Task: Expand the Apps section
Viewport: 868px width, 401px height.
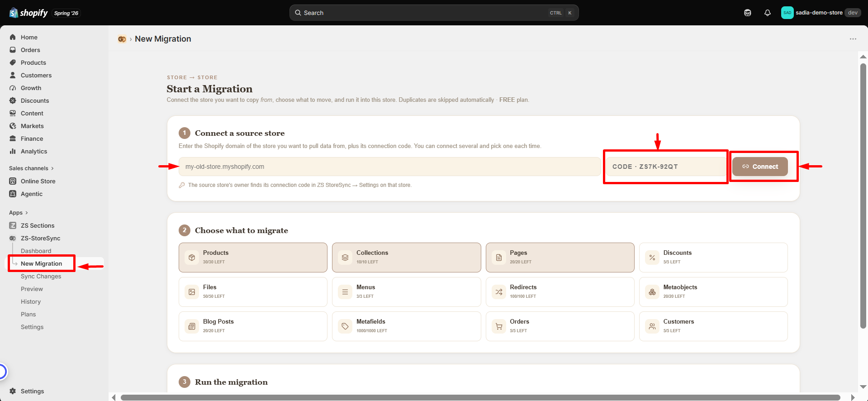Action: (19, 213)
